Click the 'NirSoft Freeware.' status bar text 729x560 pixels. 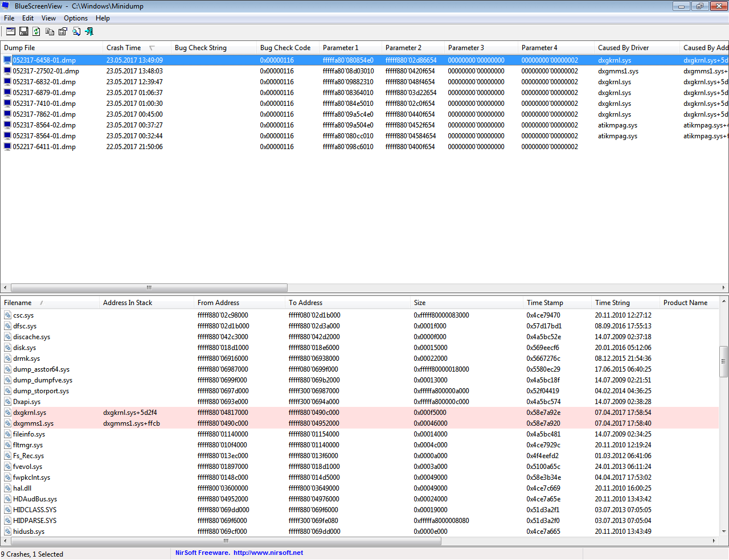203,553
